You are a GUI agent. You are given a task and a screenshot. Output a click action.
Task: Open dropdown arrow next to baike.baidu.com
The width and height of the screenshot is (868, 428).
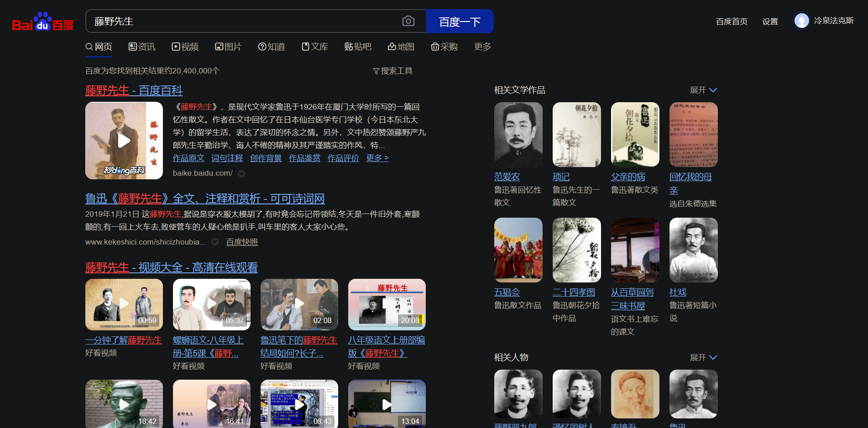tap(241, 173)
